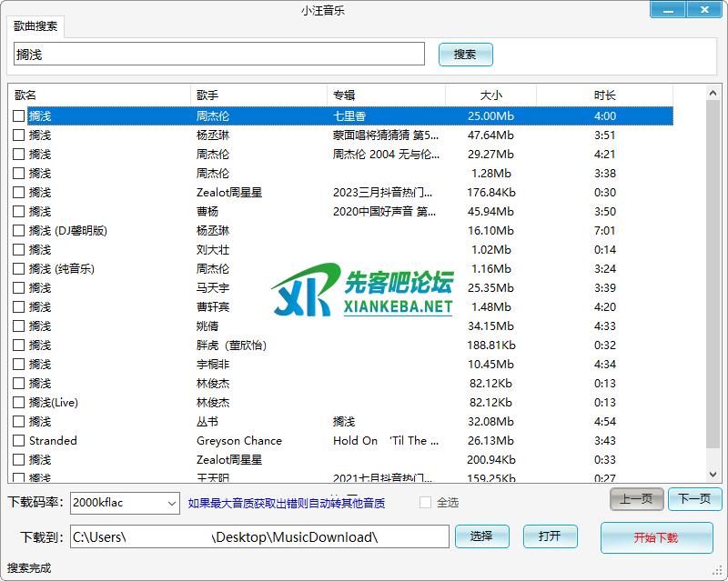Open download folder with 打开 button
The image size is (728, 581).
(550, 536)
